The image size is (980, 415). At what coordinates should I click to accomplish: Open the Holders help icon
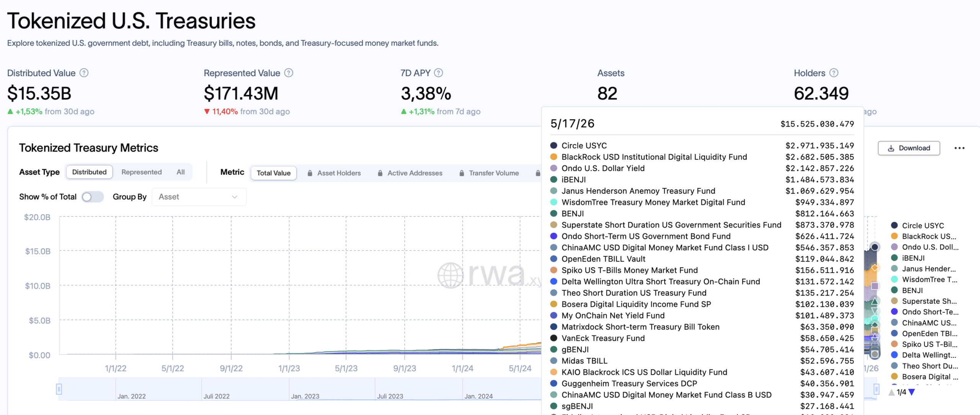[x=834, y=73]
